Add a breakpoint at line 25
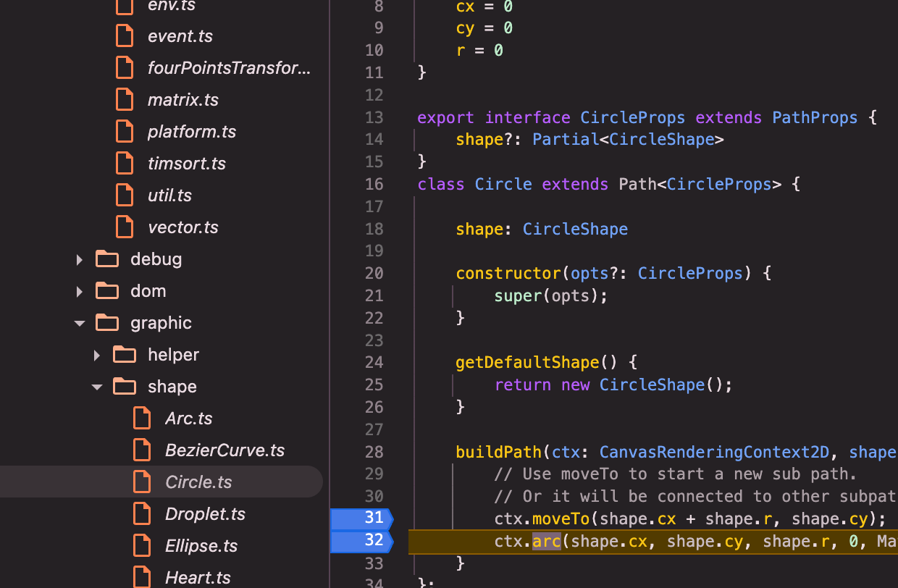This screenshot has height=588, width=898. point(374,385)
